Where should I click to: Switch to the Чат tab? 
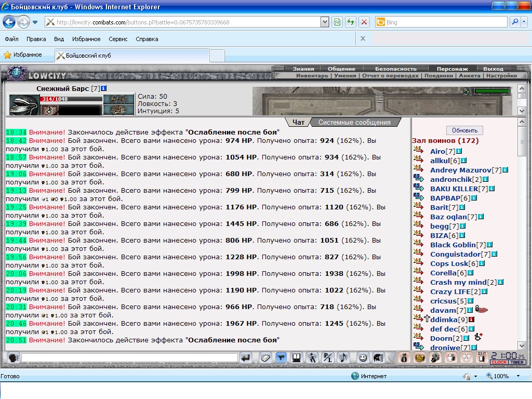298,122
